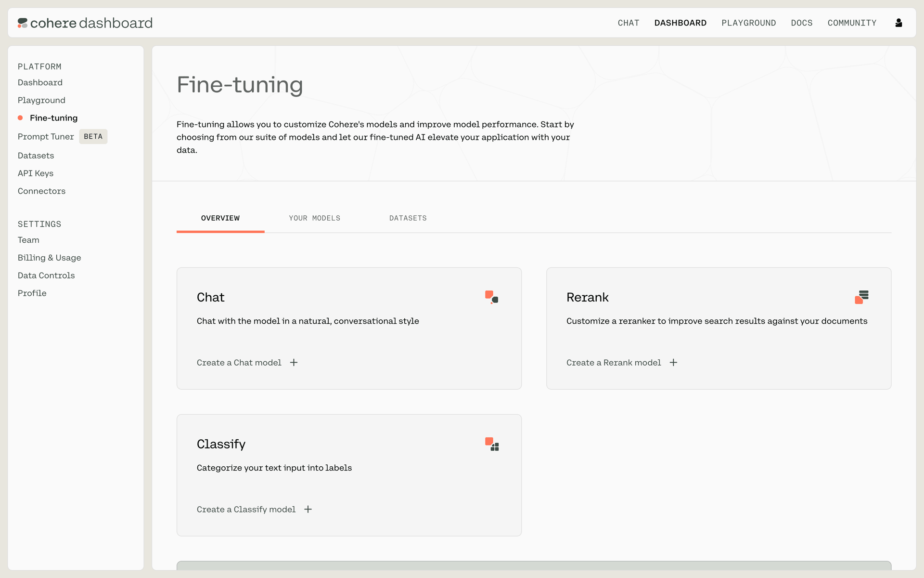Open the user profile icon
The height and width of the screenshot is (578, 924).
pos(898,23)
